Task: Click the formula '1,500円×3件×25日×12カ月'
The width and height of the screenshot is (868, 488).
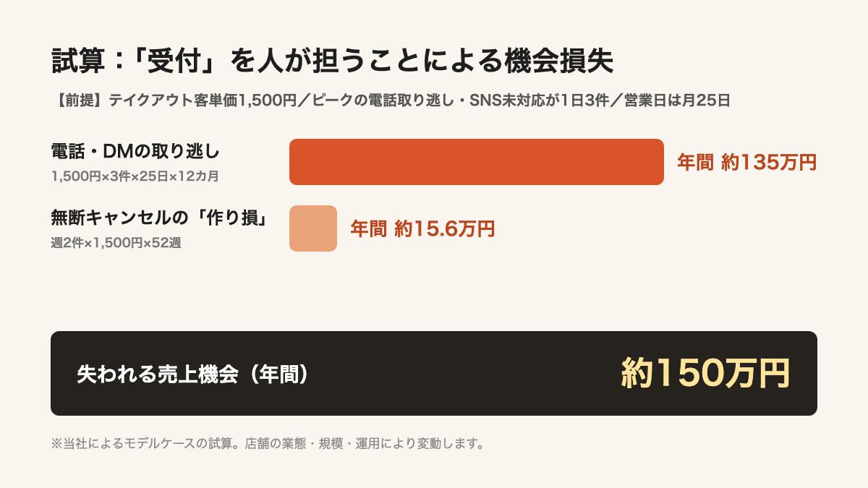Action: point(135,176)
